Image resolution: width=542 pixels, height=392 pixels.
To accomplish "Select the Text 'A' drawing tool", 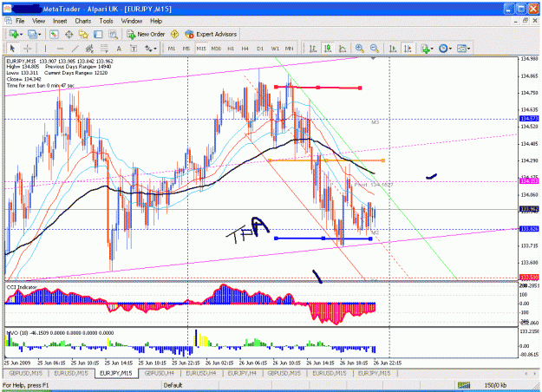I will click(x=119, y=49).
